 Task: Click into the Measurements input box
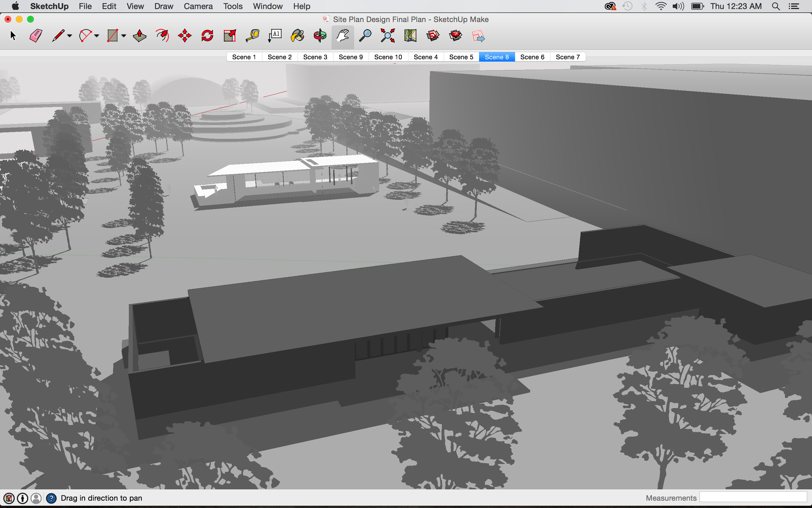tap(753, 497)
